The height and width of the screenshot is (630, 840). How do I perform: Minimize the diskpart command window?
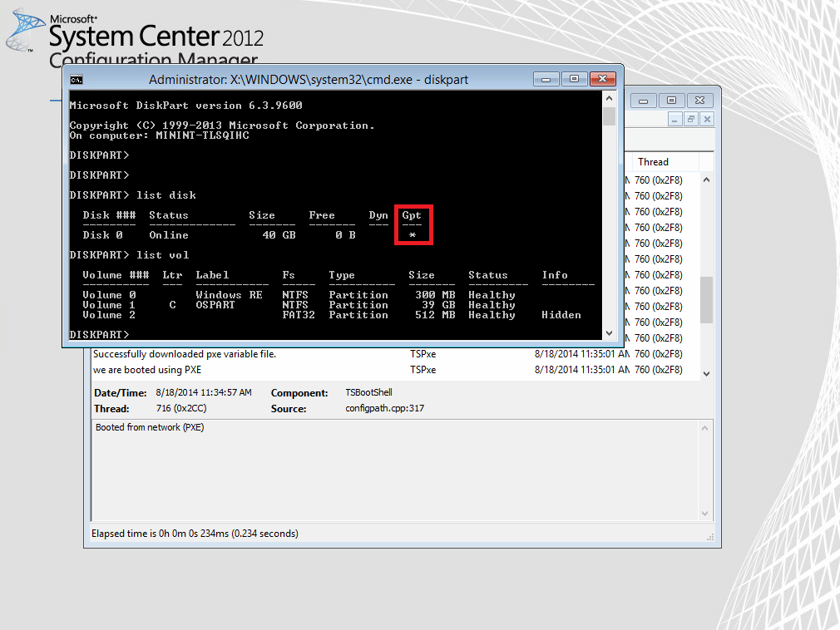click(x=546, y=79)
